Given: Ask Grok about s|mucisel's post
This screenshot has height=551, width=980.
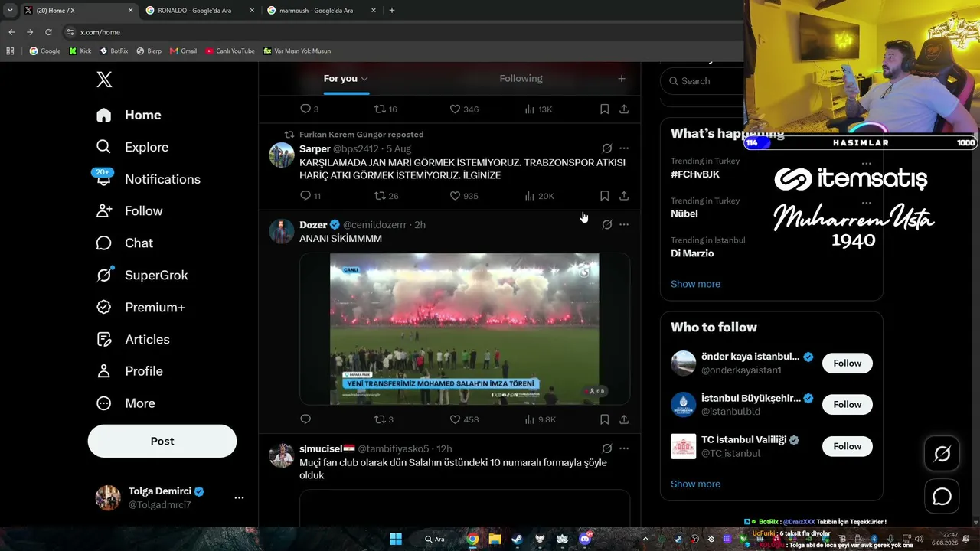Looking at the screenshot, I should click(x=606, y=448).
